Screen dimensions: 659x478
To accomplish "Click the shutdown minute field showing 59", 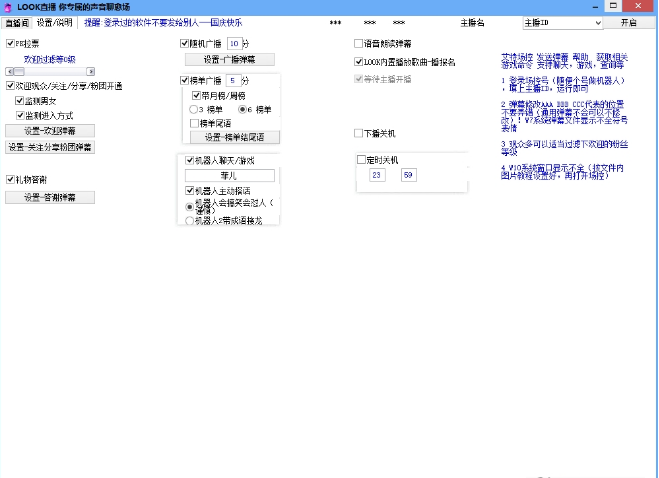I will pos(409,175).
